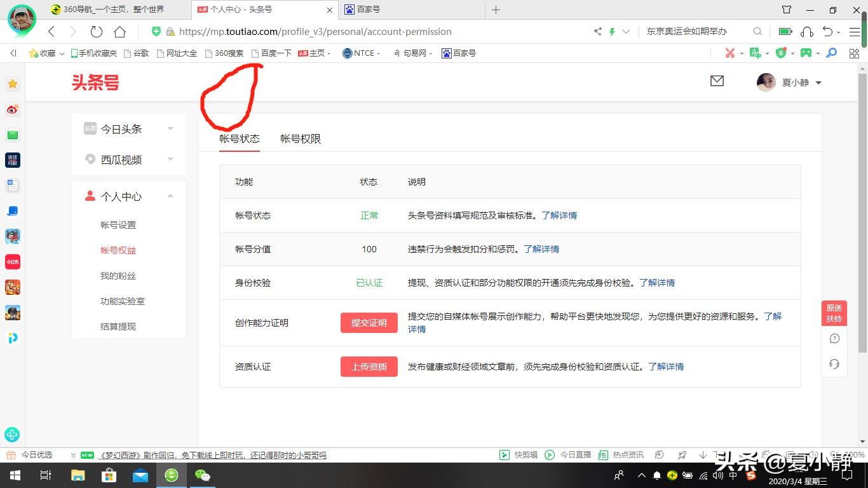Expand the 西瓜视频 sidebar section
Screen dimensions: 868x488
pos(129,159)
